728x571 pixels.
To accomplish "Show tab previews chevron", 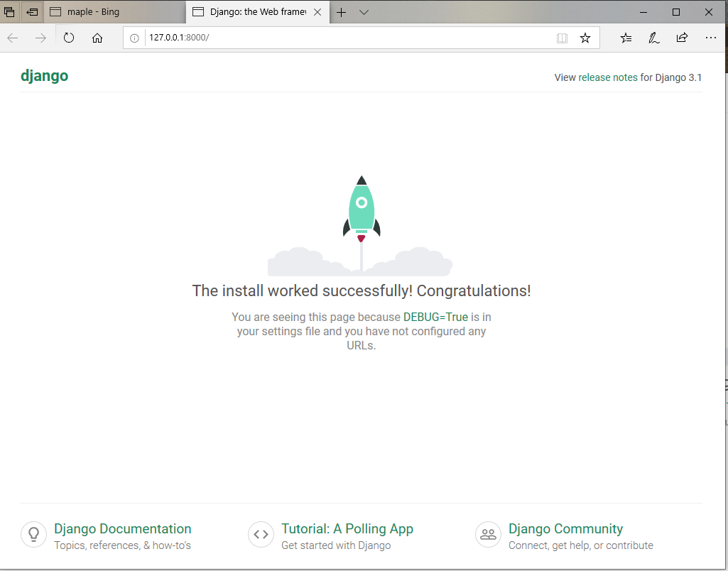I will tap(364, 12).
